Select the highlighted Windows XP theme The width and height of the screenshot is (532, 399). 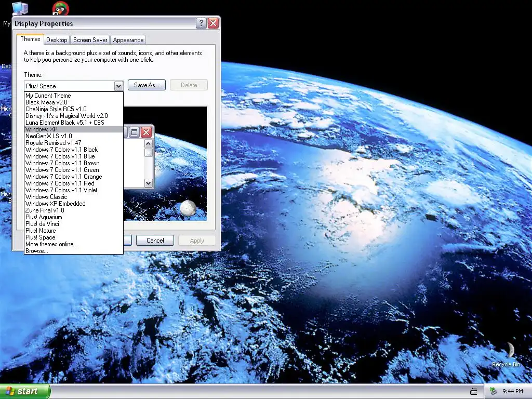point(74,129)
